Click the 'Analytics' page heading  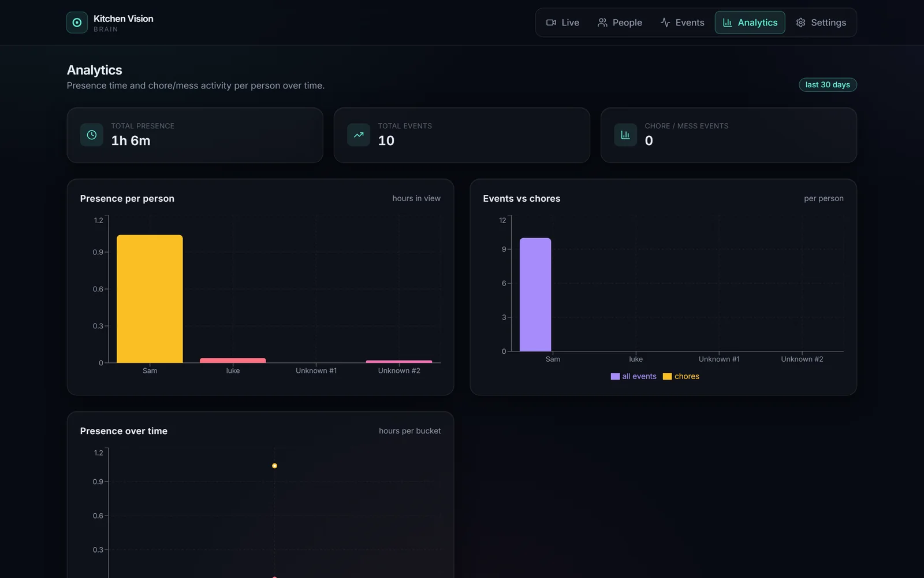[94, 70]
